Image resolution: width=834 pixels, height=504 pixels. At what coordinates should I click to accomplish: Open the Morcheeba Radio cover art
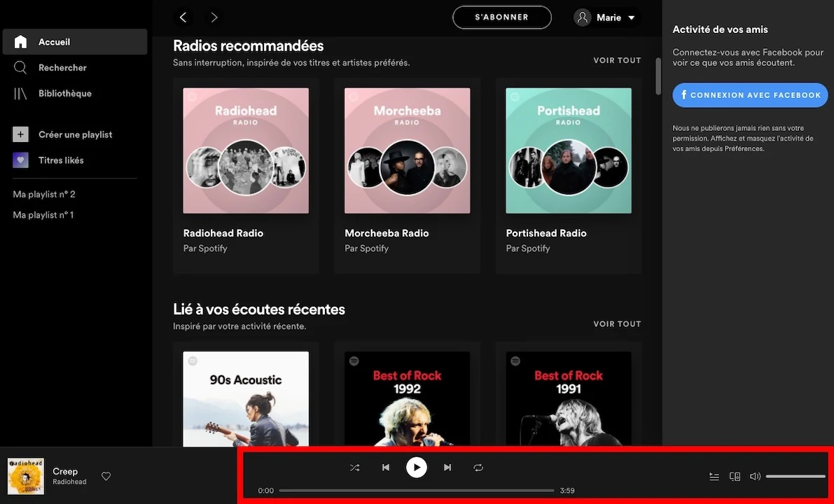(x=407, y=150)
